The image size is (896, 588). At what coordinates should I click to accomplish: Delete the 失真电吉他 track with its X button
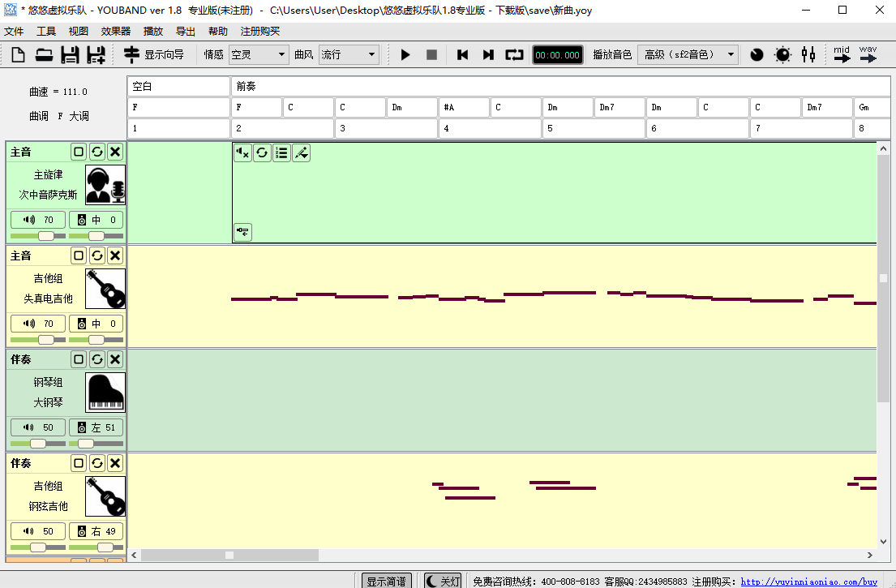tap(115, 255)
